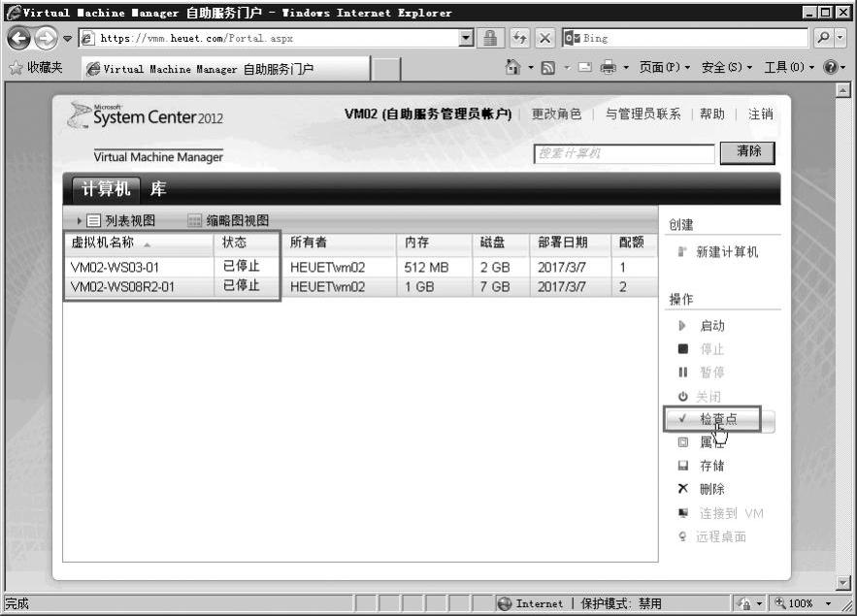Sort by 配额 column header
The height and width of the screenshot is (616, 857).
pos(634,243)
